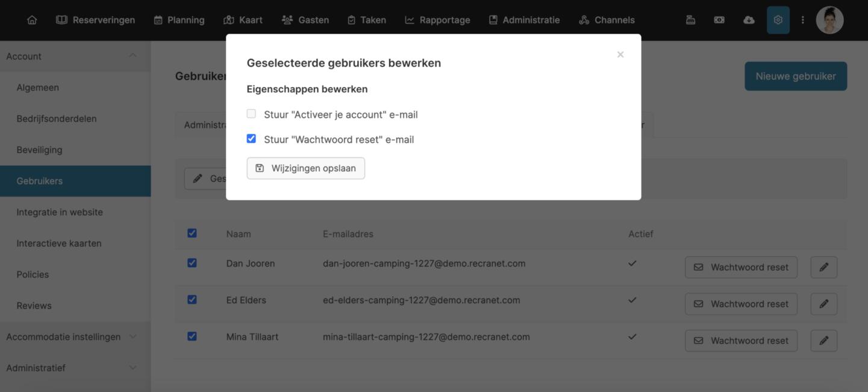Click the pencil edit icon for Dan Jooren

(823, 267)
